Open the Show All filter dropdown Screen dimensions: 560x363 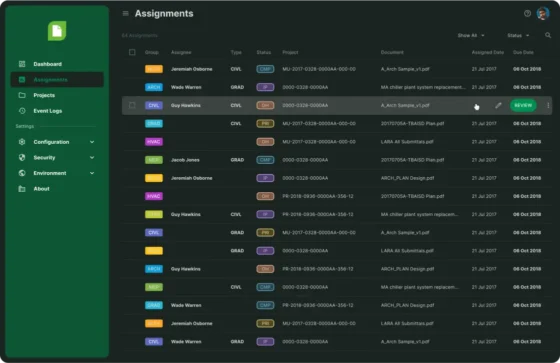click(x=471, y=35)
